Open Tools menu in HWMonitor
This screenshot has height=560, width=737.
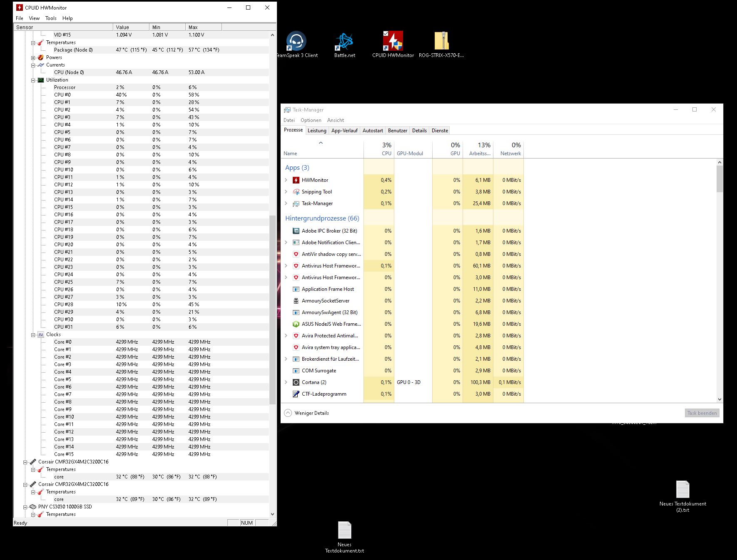pyautogui.click(x=51, y=18)
